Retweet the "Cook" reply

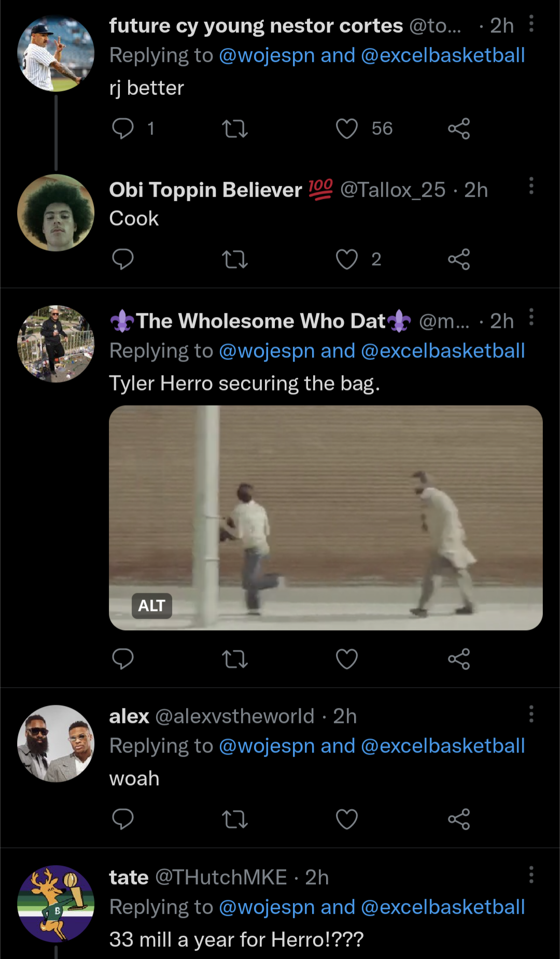coord(235,259)
